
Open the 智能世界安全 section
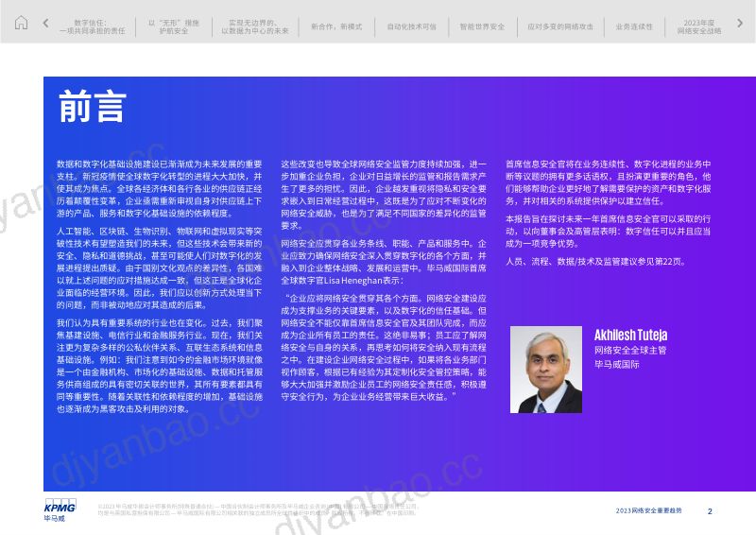pyautogui.click(x=482, y=26)
